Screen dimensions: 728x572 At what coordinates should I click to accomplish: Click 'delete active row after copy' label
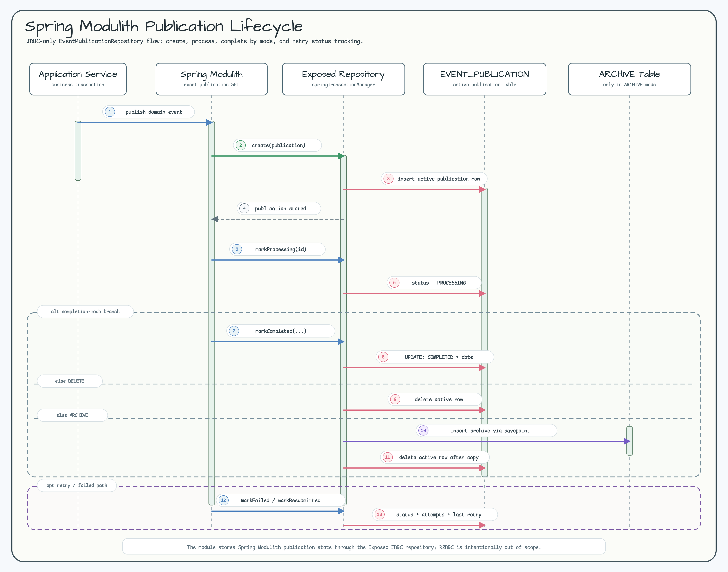click(435, 457)
